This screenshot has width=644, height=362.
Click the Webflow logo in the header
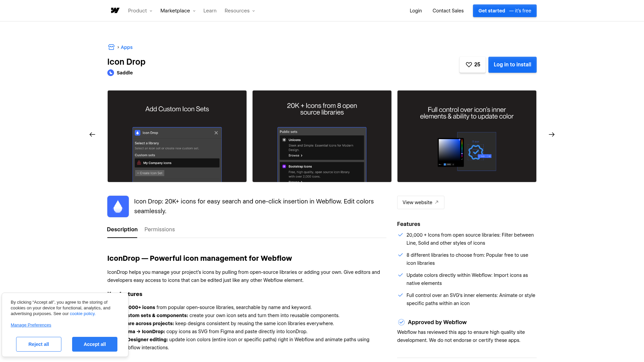coord(115,11)
